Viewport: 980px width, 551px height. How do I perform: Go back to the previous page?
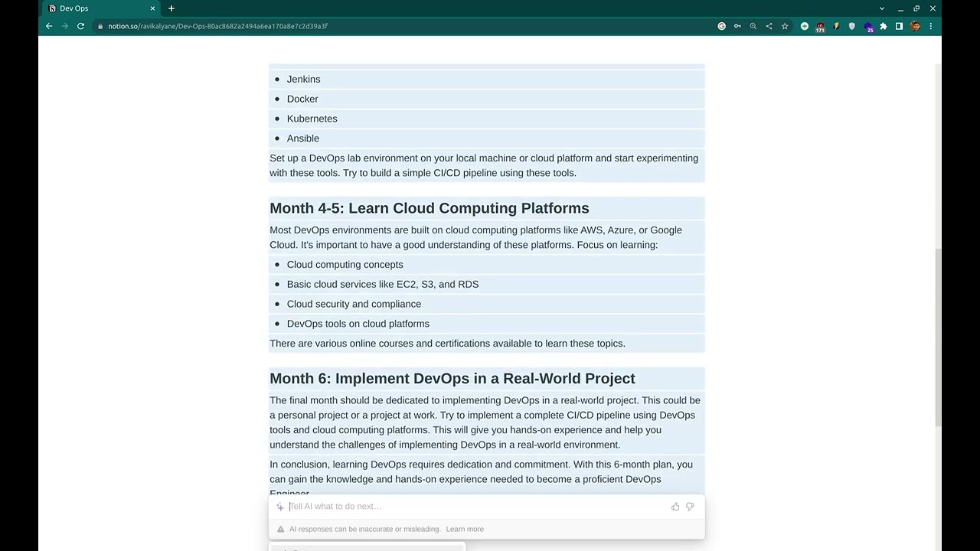pos(49,26)
